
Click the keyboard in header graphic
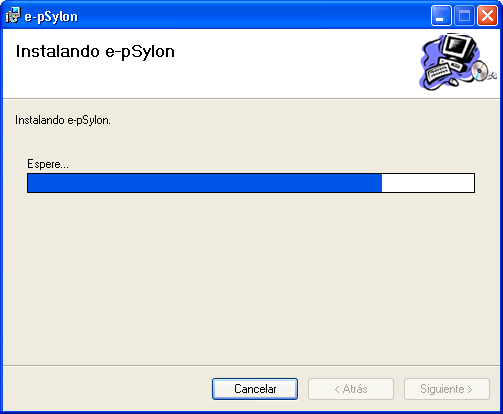tap(438, 73)
